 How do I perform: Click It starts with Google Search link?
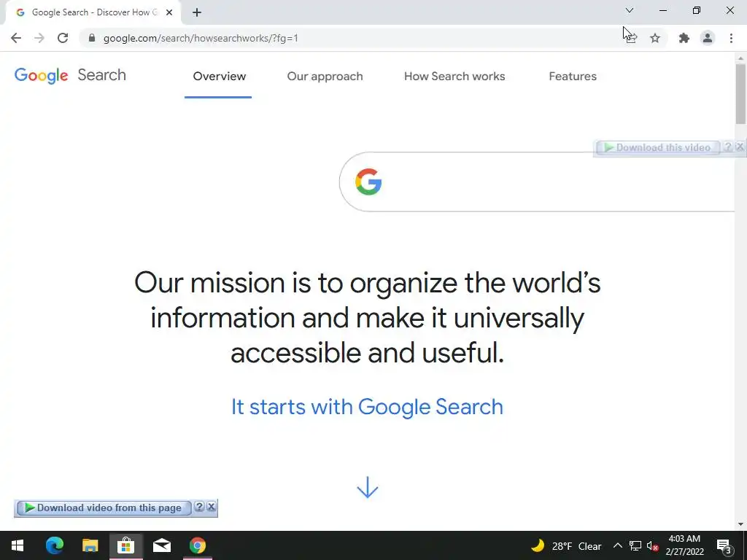point(367,407)
